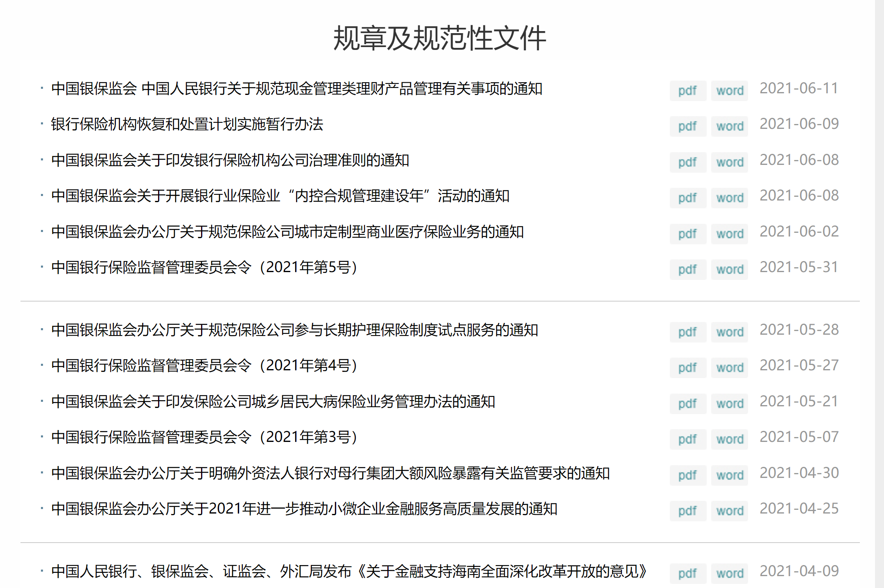This screenshot has width=884, height=588.
Task: Open link about 外资法人银行对母行集团大额风险暴露
Action: (330, 473)
